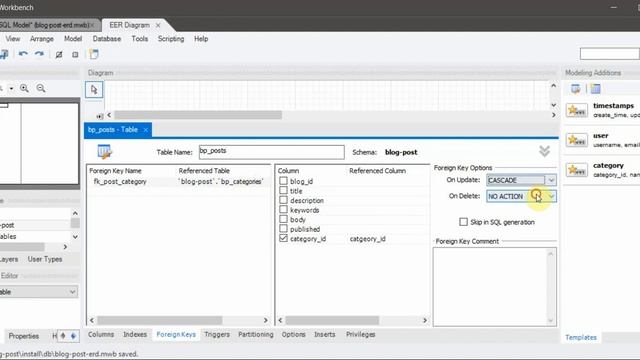Viewport: 640px width, 360px height.
Task: Switch to the Columns tab
Action: (101, 334)
